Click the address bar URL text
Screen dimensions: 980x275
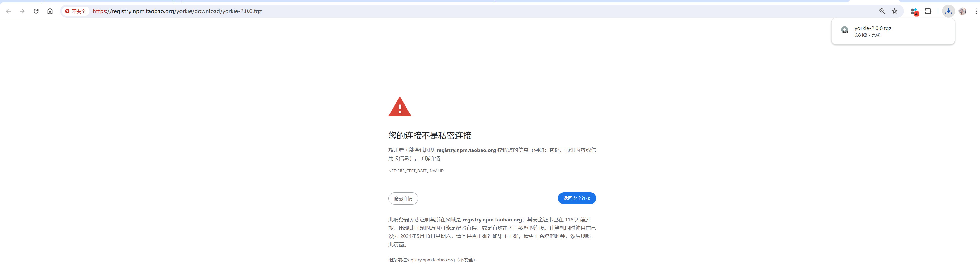tap(177, 11)
